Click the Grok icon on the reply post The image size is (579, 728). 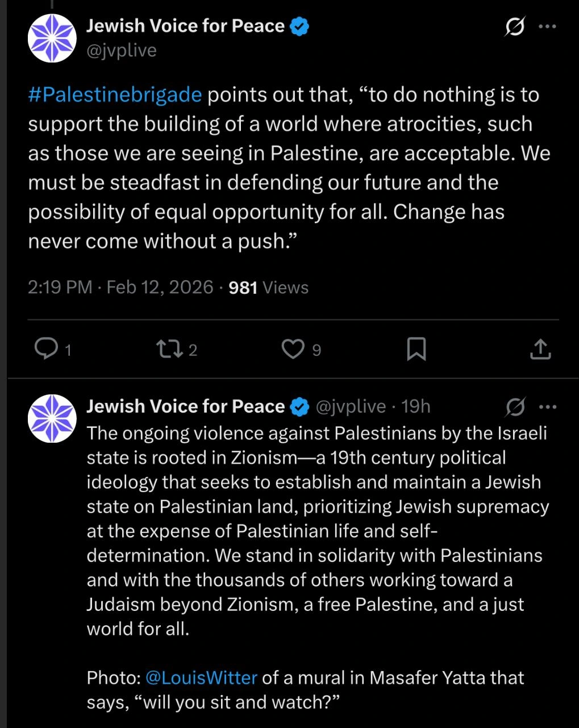pyautogui.click(x=515, y=407)
